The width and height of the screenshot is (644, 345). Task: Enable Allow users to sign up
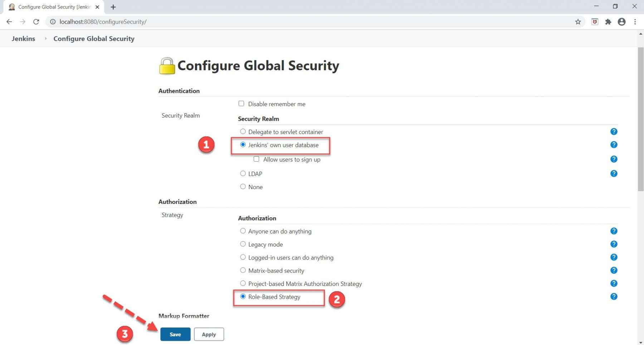pyautogui.click(x=256, y=159)
